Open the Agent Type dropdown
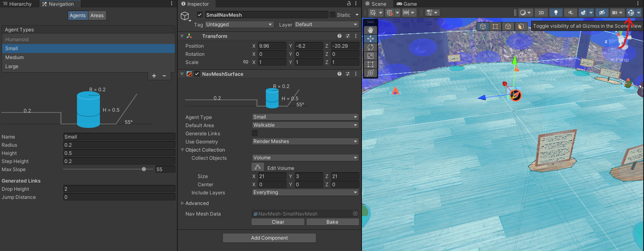This screenshot has width=644, height=251. pyautogui.click(x=305, y=117)
